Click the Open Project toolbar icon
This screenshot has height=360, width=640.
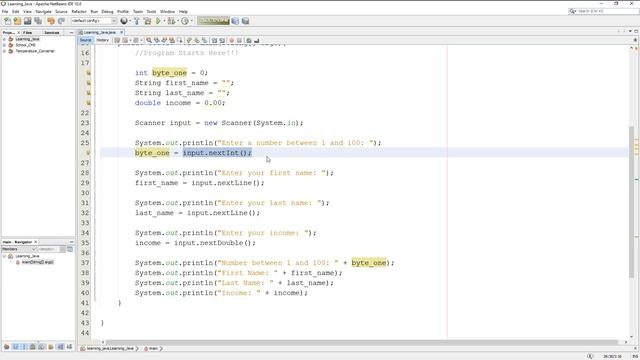point(27,21)
